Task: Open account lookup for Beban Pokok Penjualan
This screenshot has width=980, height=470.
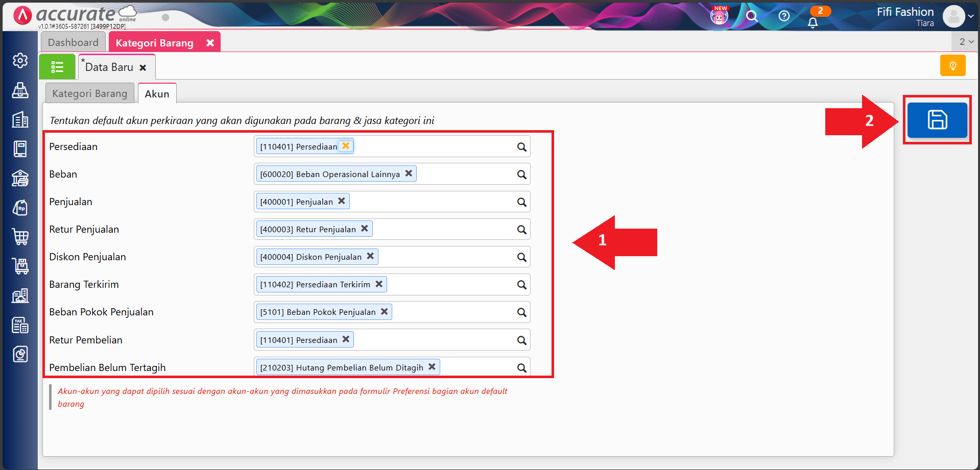Action: click(521, 312)
